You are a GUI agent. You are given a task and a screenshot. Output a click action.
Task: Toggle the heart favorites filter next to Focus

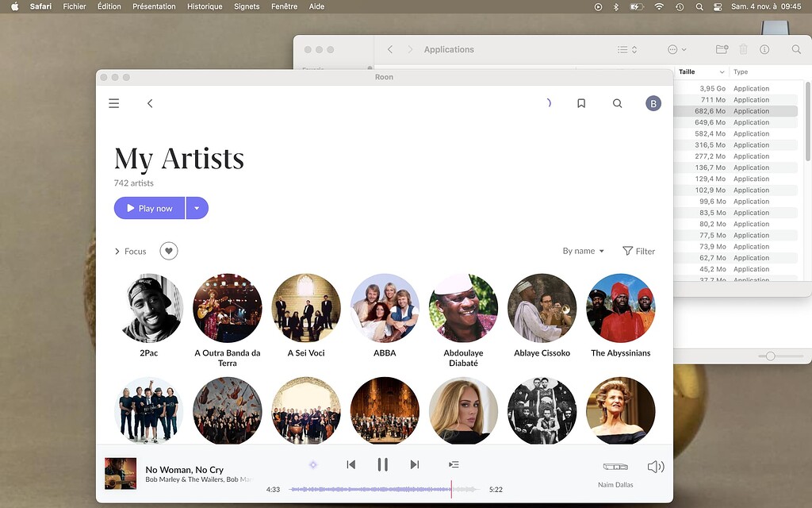tap(167, 251)
